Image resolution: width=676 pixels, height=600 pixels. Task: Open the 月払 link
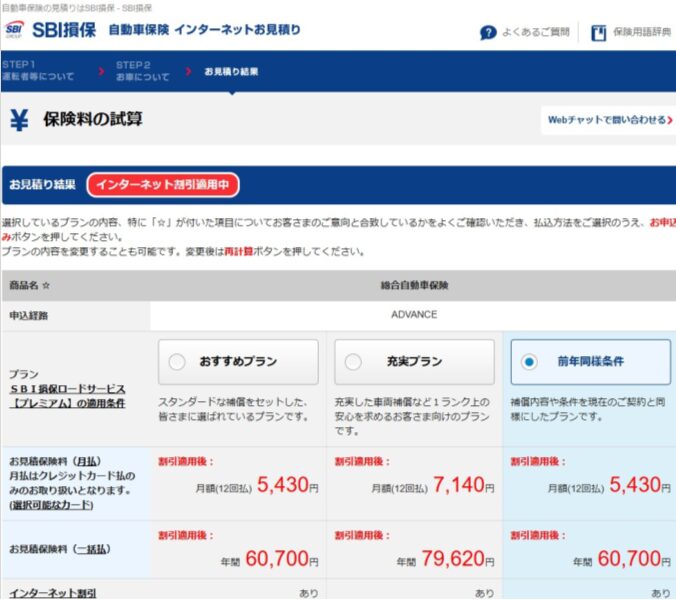point(87,462)
